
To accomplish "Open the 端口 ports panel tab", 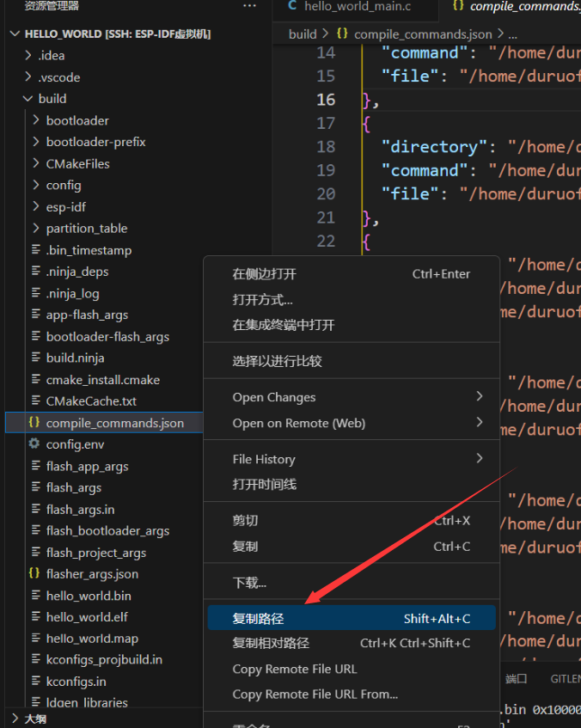I will pyautogui.click(x=516, y=679).
